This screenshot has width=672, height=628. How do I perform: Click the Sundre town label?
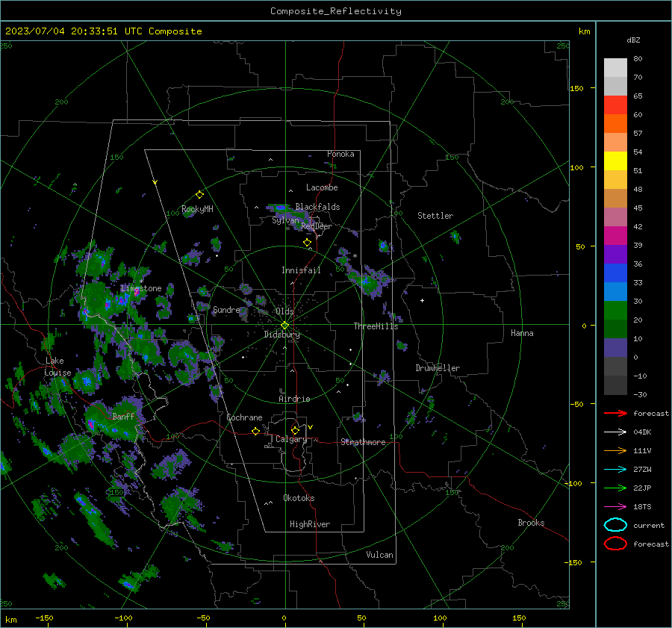point(226,309)
